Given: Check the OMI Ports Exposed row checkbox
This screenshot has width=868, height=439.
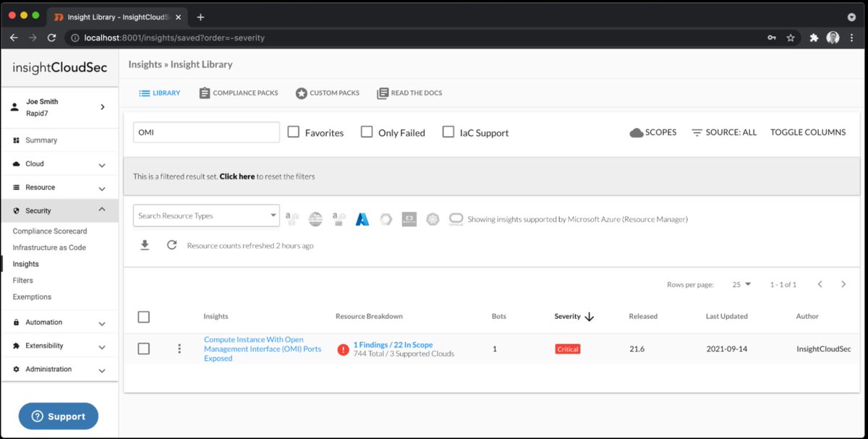Looking at the screenshot, I should coord(144,349).
